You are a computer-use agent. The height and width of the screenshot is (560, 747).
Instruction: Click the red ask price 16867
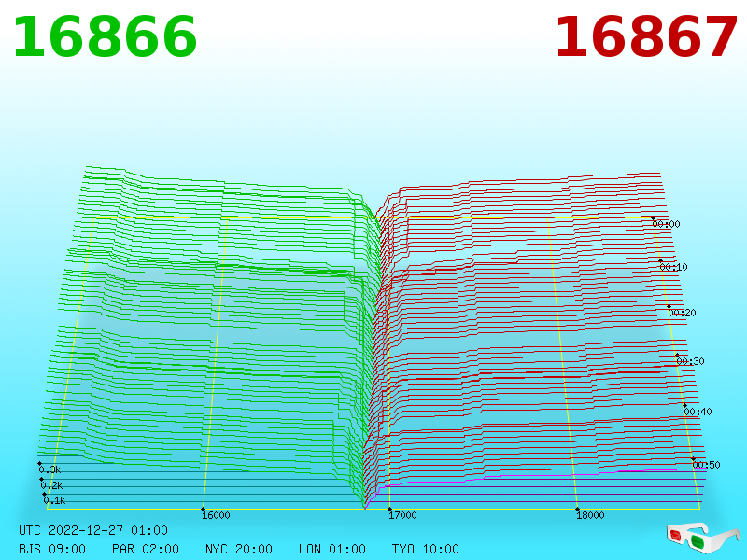[x=646, y=37]
